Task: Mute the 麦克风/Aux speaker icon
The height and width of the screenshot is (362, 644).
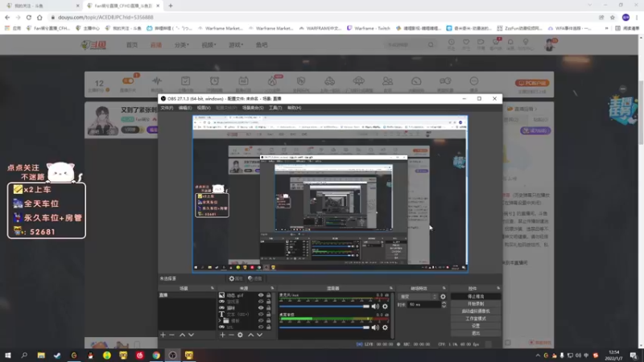Action: point(375,306)
